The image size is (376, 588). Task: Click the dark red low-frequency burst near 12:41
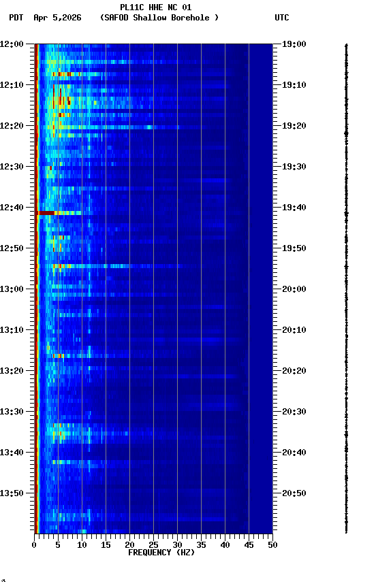46,213
